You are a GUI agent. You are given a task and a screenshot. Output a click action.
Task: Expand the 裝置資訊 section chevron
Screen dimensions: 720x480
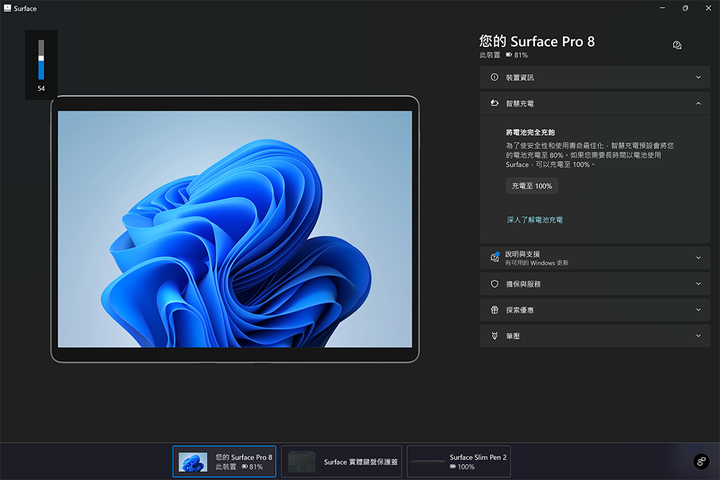[x=698, y=77]
